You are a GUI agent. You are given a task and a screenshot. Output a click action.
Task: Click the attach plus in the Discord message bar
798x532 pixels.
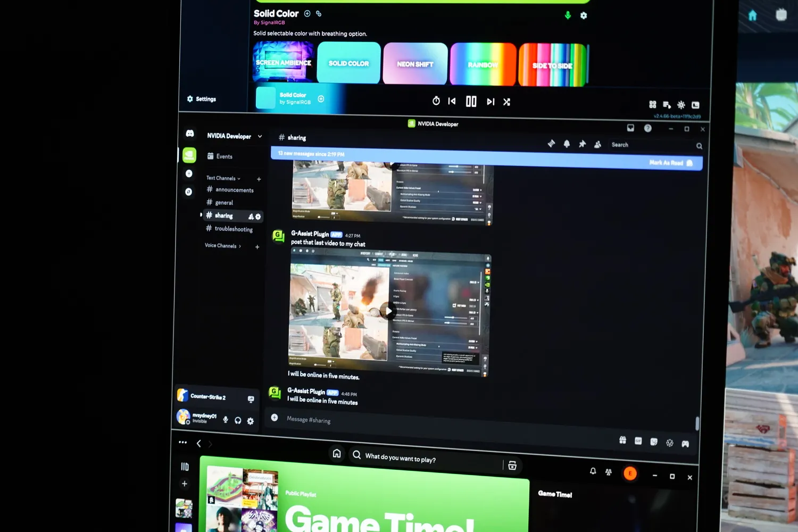click(x=275, y=418)
